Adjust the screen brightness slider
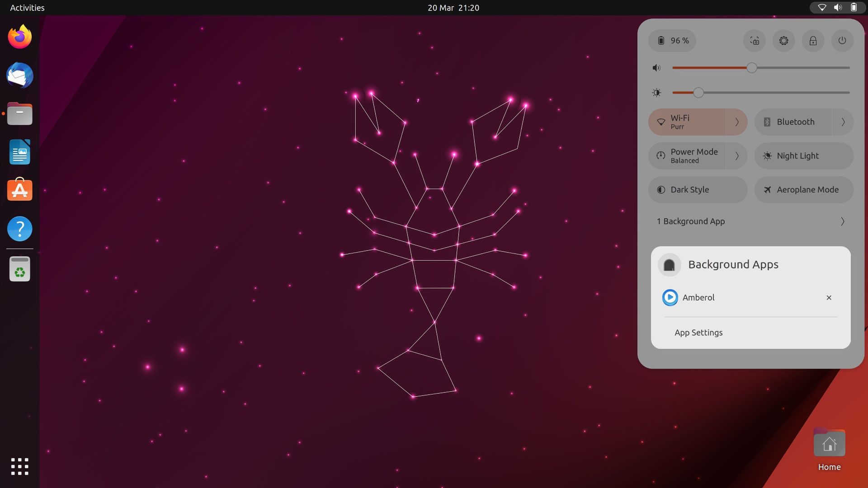 (698, 92)
